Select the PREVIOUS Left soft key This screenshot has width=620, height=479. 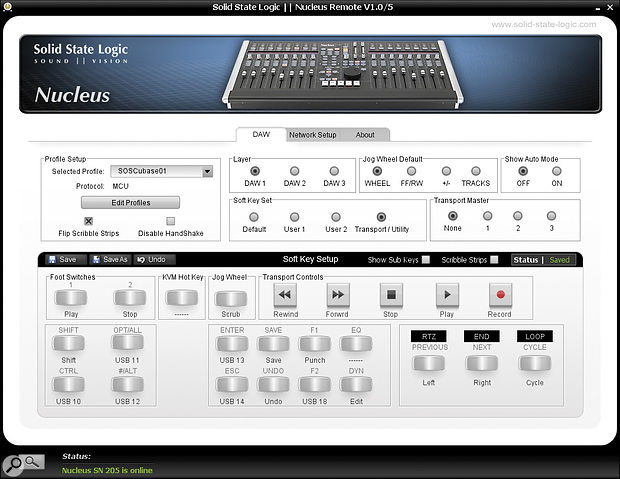click(429, 363)
